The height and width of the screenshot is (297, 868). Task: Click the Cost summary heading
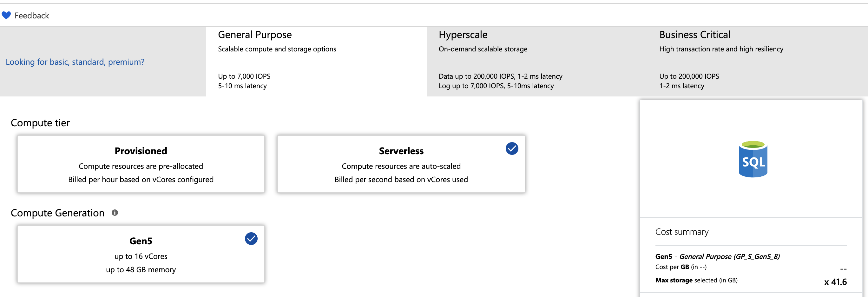click(681, 232)
